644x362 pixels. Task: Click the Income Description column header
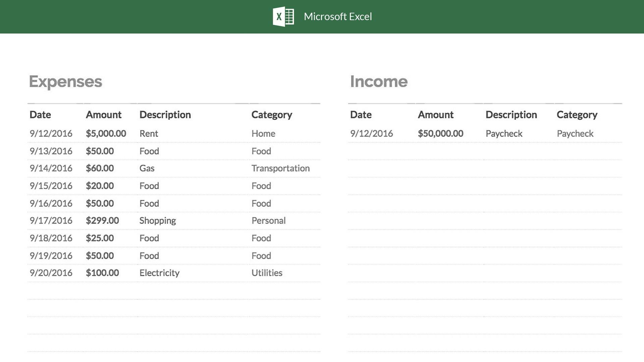(x=511, y=115)
